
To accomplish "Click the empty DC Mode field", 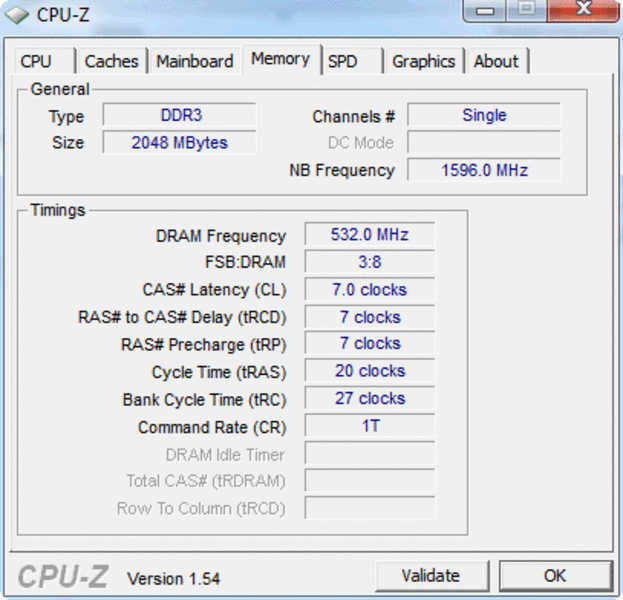I will (484, 143).
